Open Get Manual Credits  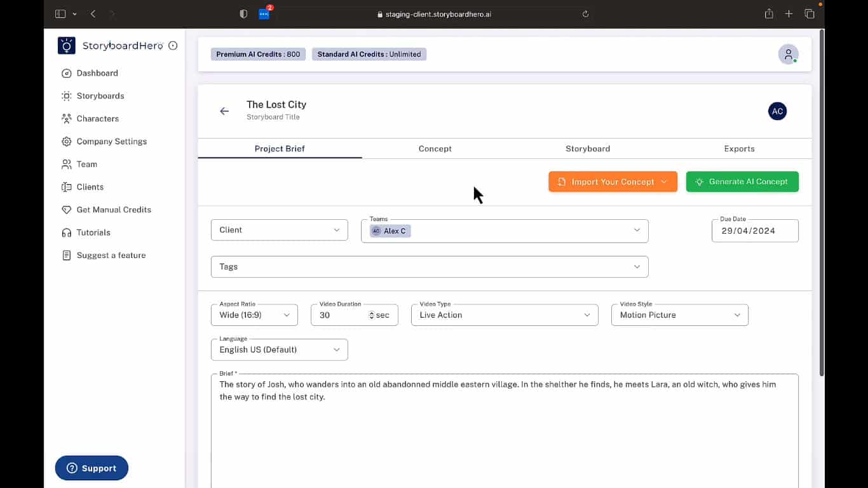(x=106, y=210)
